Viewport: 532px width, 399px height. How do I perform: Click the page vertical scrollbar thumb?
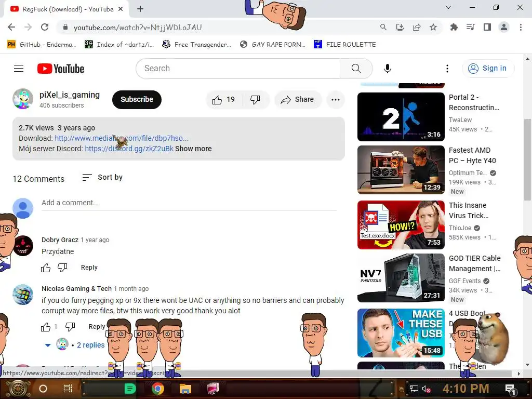527,159
